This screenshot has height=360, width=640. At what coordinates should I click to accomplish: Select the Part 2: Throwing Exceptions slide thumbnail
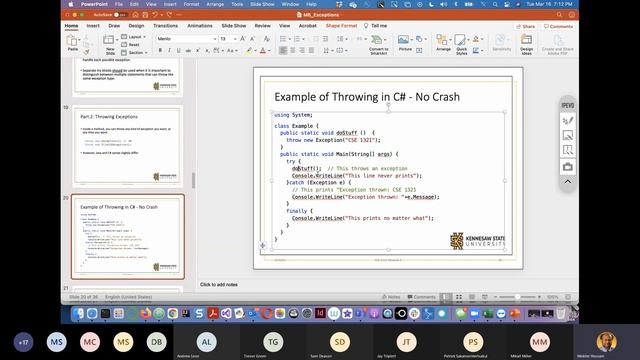coord(128,146)
